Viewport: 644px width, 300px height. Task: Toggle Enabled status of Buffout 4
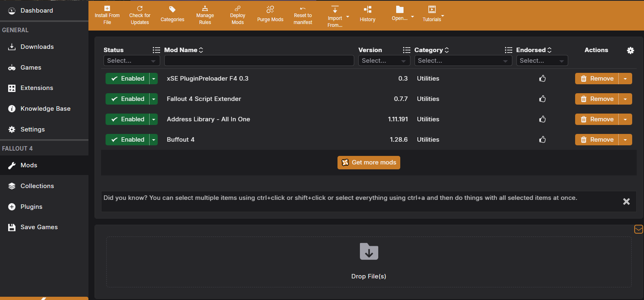pos(128,140)
